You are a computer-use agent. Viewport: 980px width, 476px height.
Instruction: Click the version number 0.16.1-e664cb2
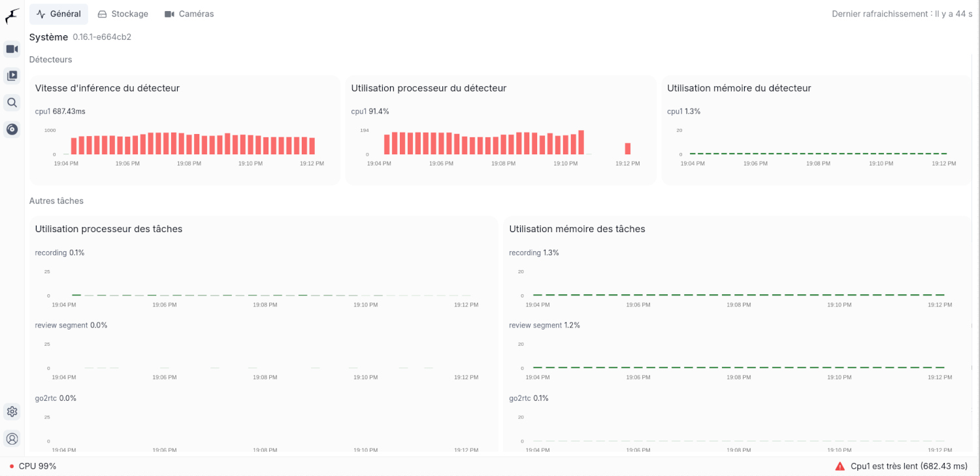pos(102,37)
